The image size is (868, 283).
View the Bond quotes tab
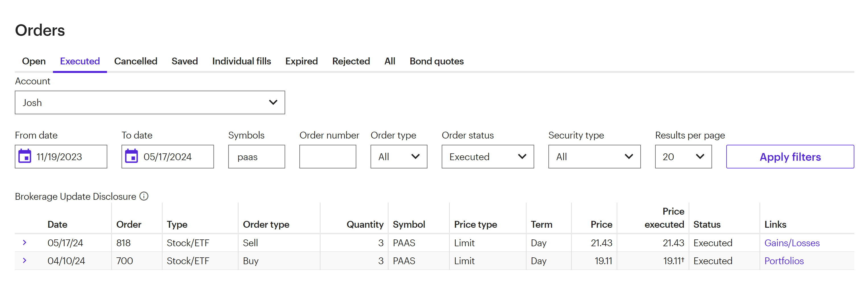[x=436, y=61]
